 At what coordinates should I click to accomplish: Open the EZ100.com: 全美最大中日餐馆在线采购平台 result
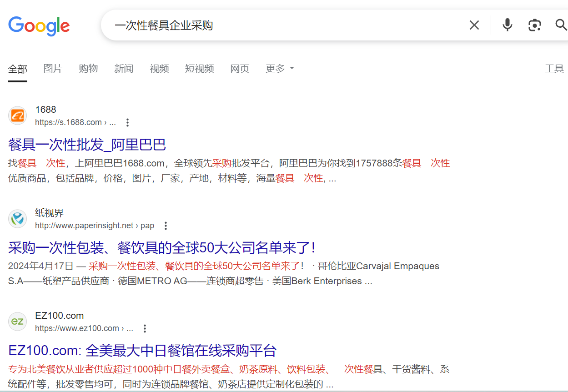pos(142,351)
